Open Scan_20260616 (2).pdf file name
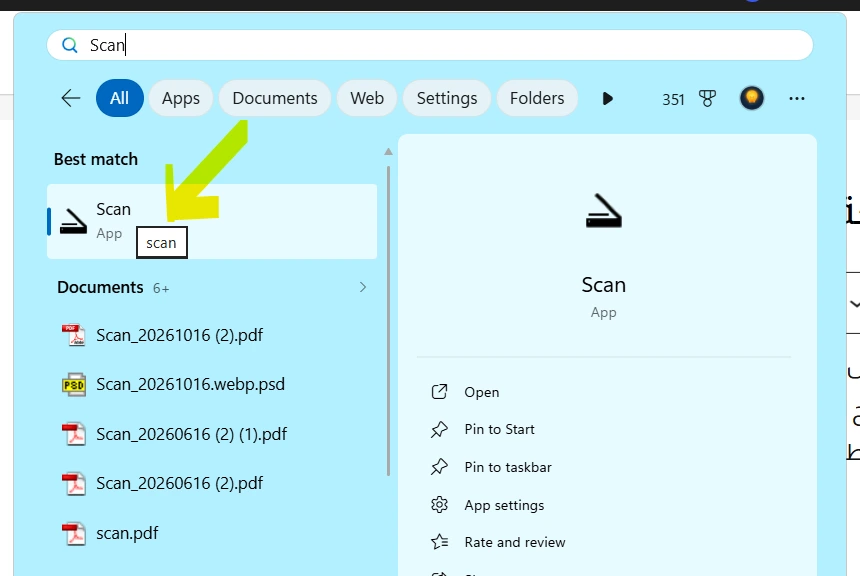The height and width of the screenshot is (576, 860). [179, 483]
